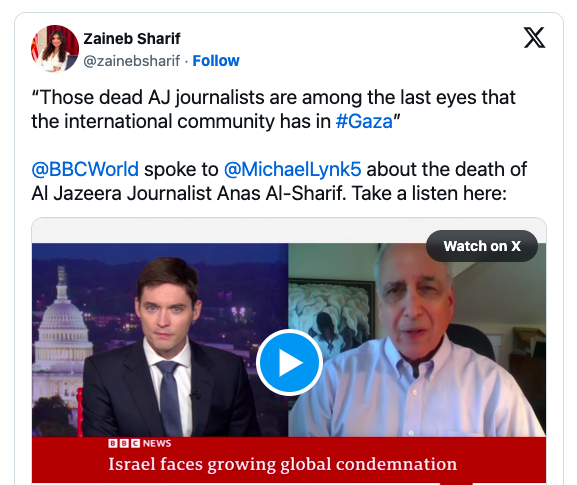Follow the @zainebsharif account
577x485 pixels.
coord(216,61)
